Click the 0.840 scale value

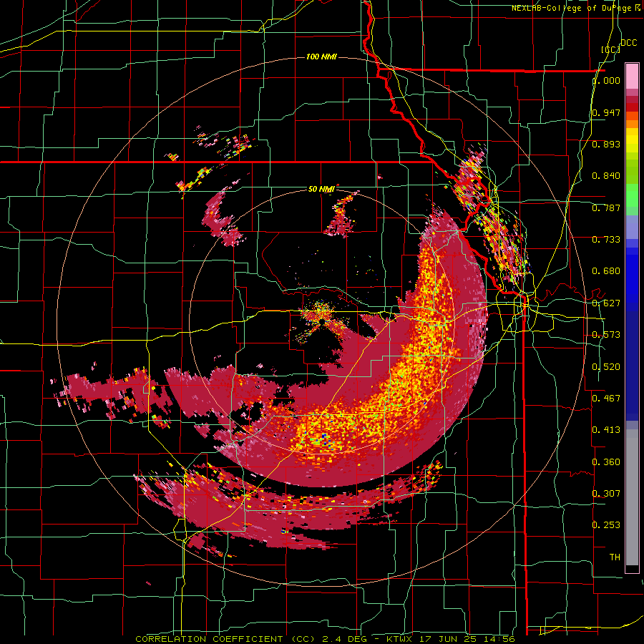pos(606,176)
